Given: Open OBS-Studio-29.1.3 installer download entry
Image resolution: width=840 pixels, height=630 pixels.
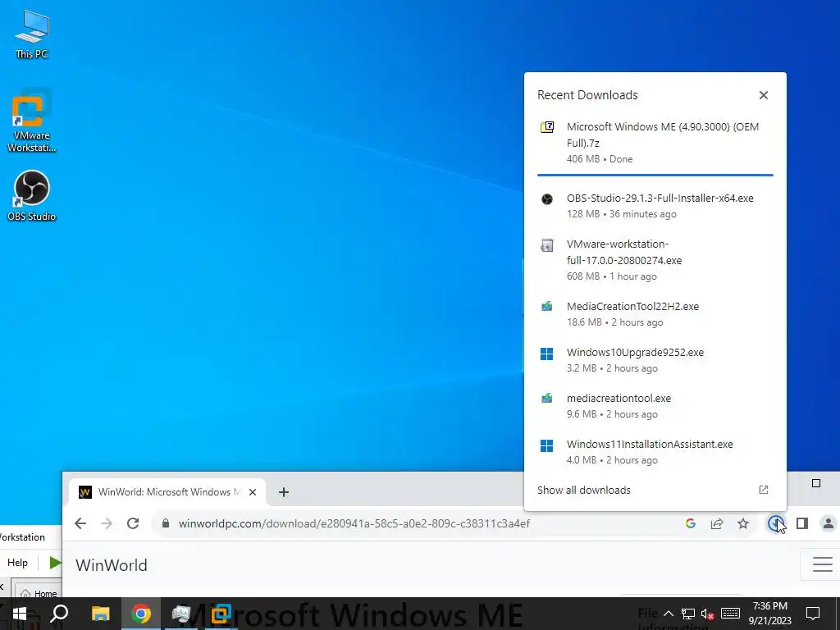Looking at the screenshot, I should (x=655, y=206).
